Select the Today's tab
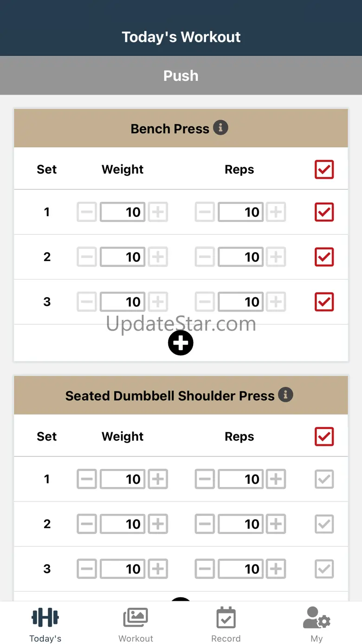Image resolution: width=362 pixels, height=644 pixels. 45,624
